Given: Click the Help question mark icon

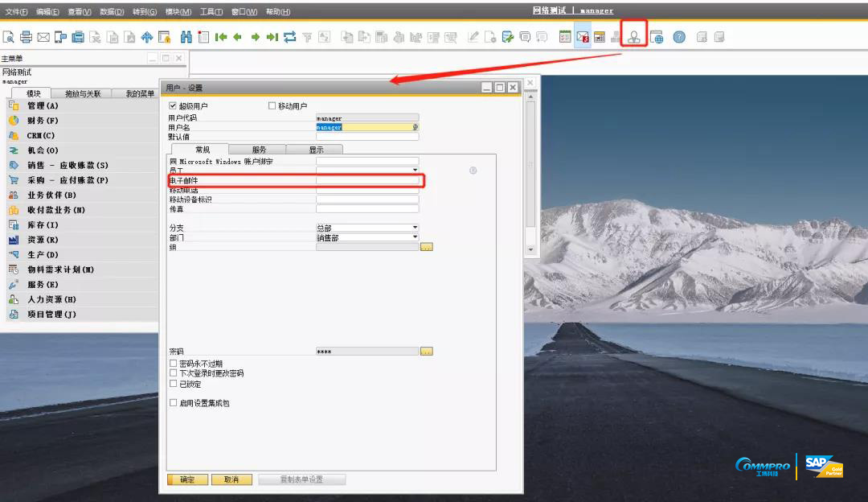Looking at the screenshot, I should [x=678, y=36].
